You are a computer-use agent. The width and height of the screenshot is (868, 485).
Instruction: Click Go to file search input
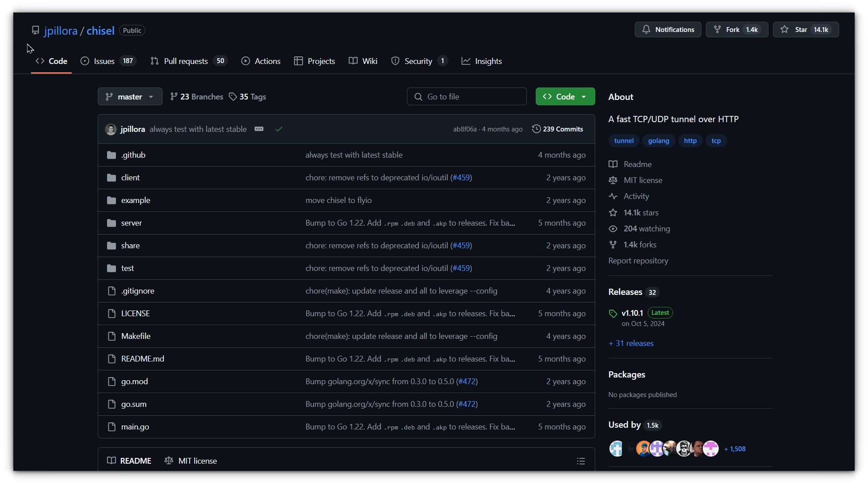(x=466, y=96)
